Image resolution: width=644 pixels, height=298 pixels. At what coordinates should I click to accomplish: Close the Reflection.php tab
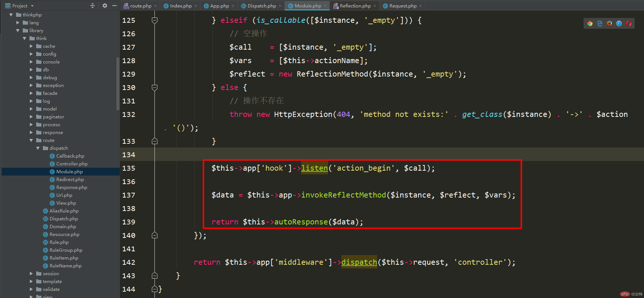(375, 6)
